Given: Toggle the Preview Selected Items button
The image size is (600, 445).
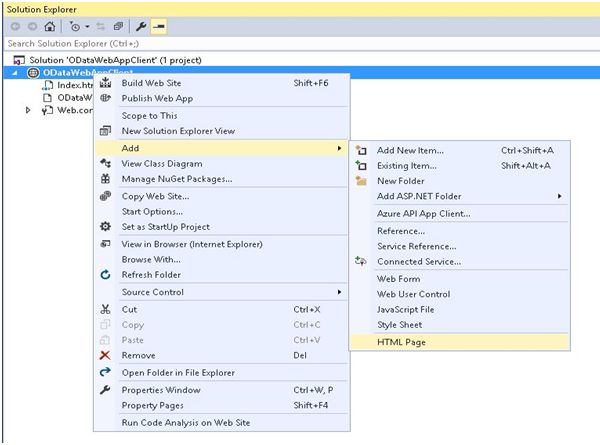Looking at the screenshot, I should tap(159, 26).
